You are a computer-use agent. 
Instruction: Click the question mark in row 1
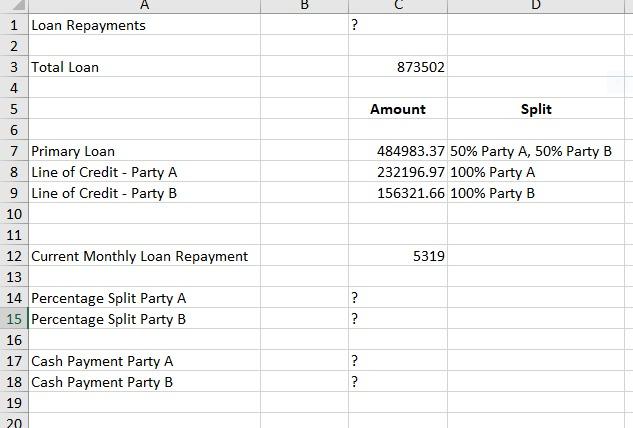pos(354,25)
